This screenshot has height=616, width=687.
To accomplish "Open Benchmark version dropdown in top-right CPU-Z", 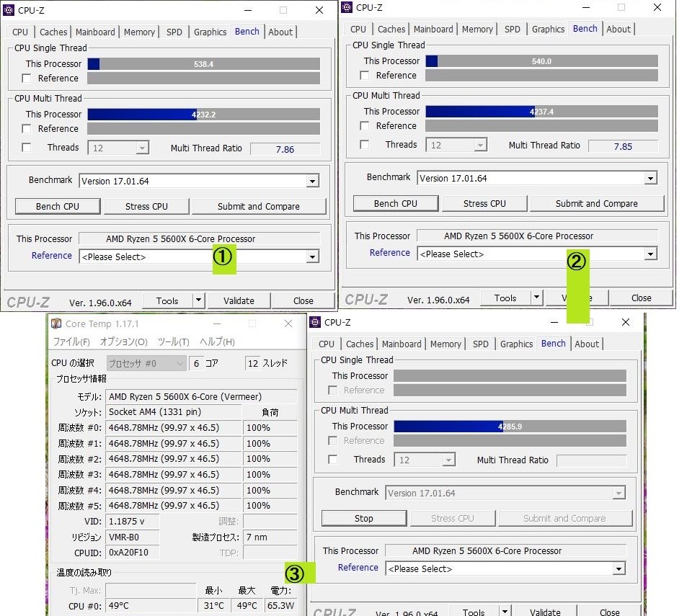I will tap(650, 178).
